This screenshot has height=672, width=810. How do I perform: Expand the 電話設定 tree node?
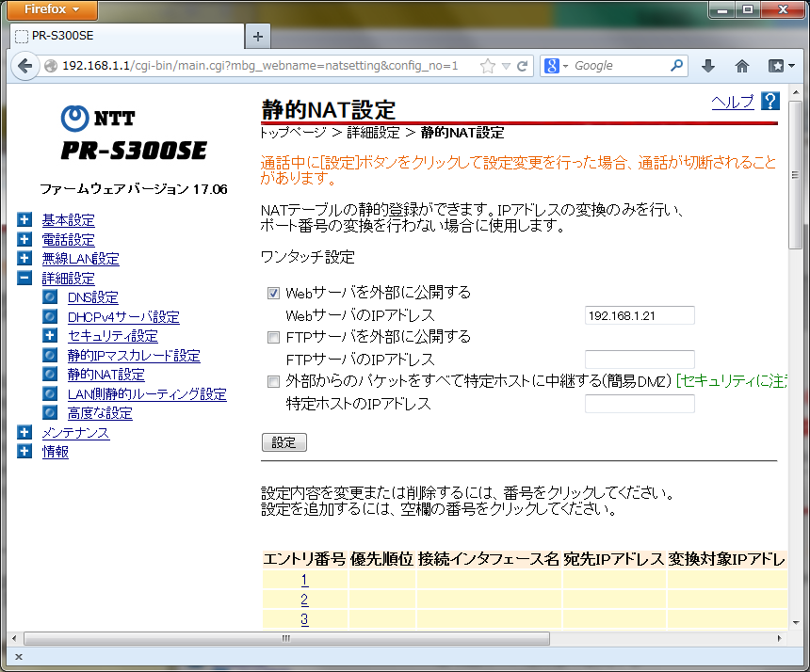coord(24,239)
